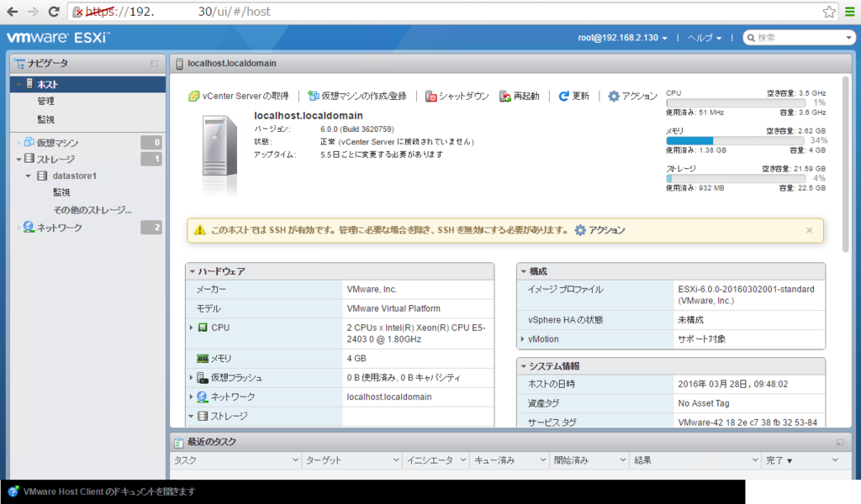
Task: Click inside the 検索 input field
Action: pyautogui.click(x=790, y=38)
